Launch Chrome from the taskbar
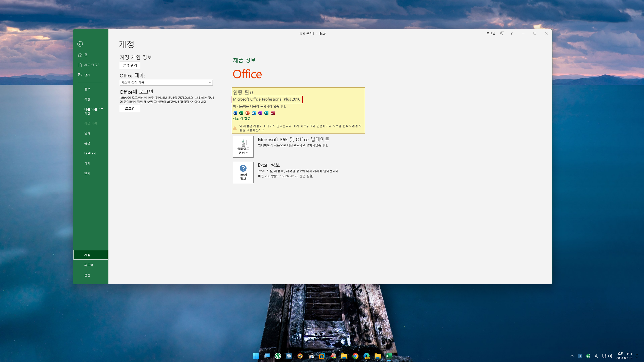This screenshot has width=644, height=362. pos(355,356)
